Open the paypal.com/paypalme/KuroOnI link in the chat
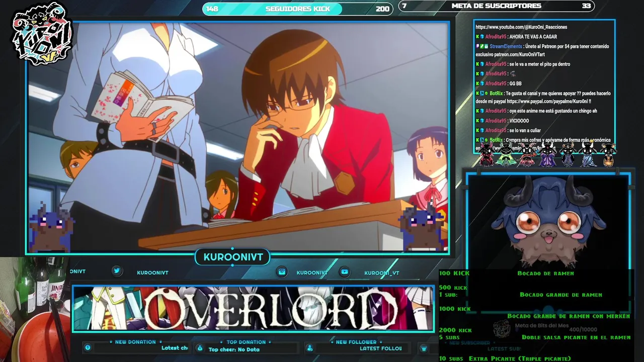644x362 pixels. pyautogui.click(x=546, y=101)
